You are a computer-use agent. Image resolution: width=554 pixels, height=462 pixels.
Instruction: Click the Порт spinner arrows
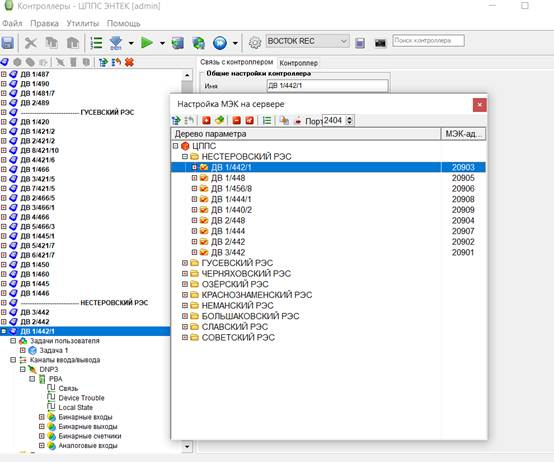(x=349, y=120)
